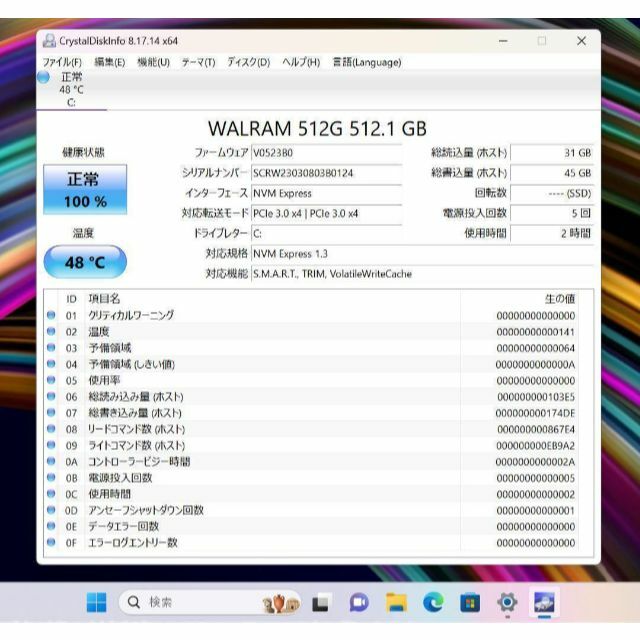Viewport: 640px width, 640px height.
Task: Click the 48 °C temperature button
Action: (x=85, y=262)
